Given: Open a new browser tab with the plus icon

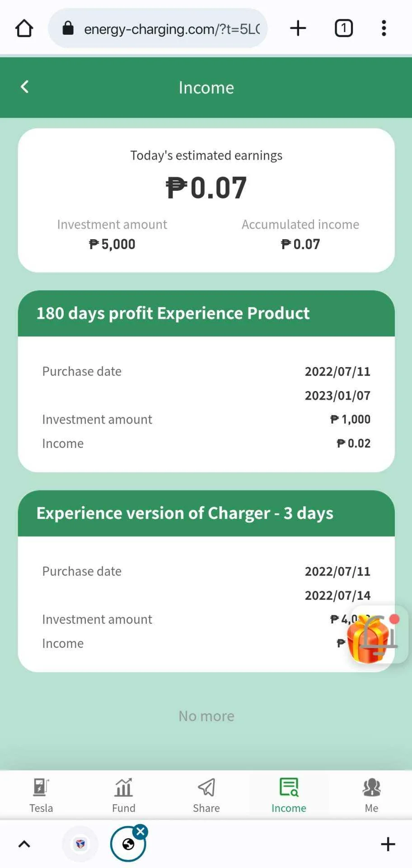Looking at the screenshot, I should point(298,28).
